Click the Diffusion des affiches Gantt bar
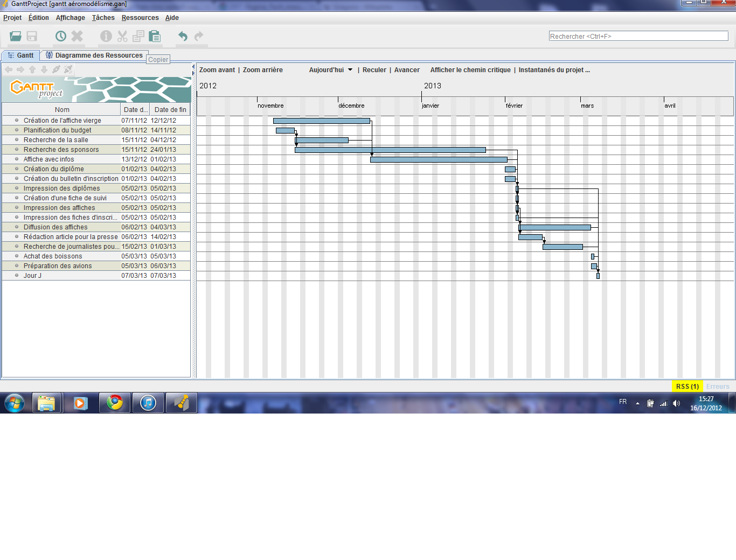The image size is (736, 560). (x=555, y=227)
